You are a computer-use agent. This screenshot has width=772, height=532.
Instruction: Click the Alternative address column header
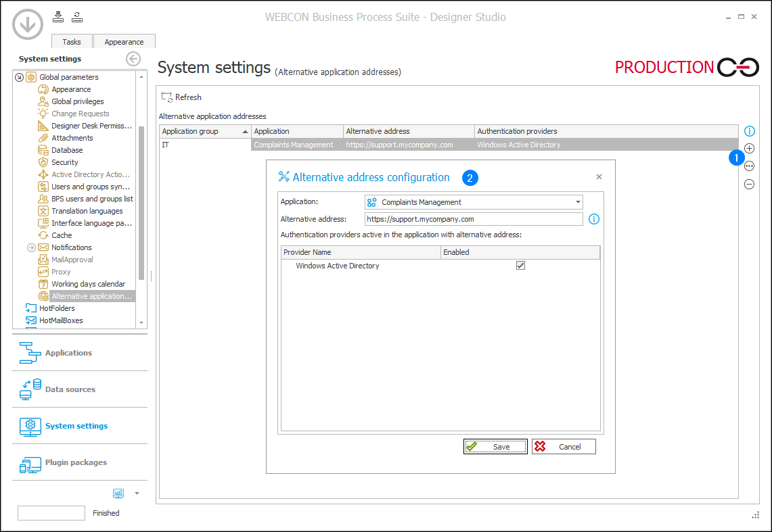click(x=409, y=131)
